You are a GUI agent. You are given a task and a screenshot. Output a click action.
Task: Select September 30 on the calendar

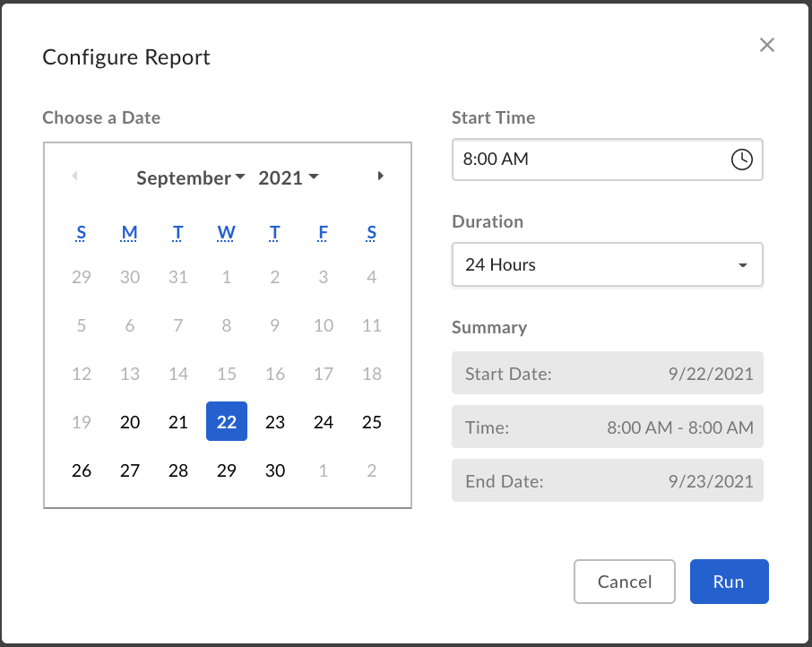tap(274, 470)
